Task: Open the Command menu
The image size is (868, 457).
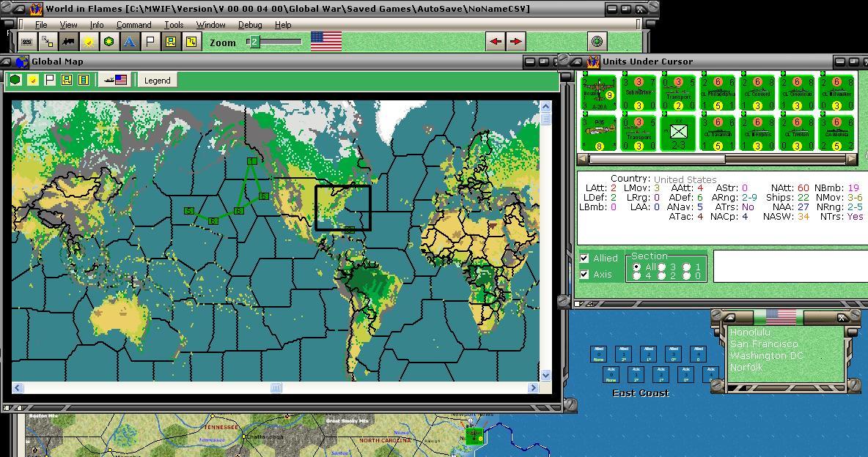Action: click(x=134, y=25)
